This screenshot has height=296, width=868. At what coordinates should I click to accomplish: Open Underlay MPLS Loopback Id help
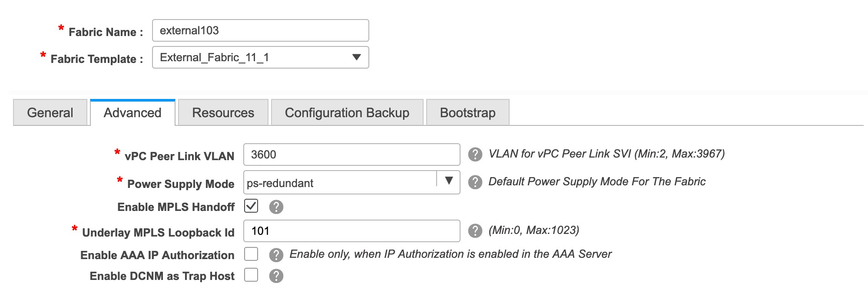pyautogui.click(x=475, y=230)
